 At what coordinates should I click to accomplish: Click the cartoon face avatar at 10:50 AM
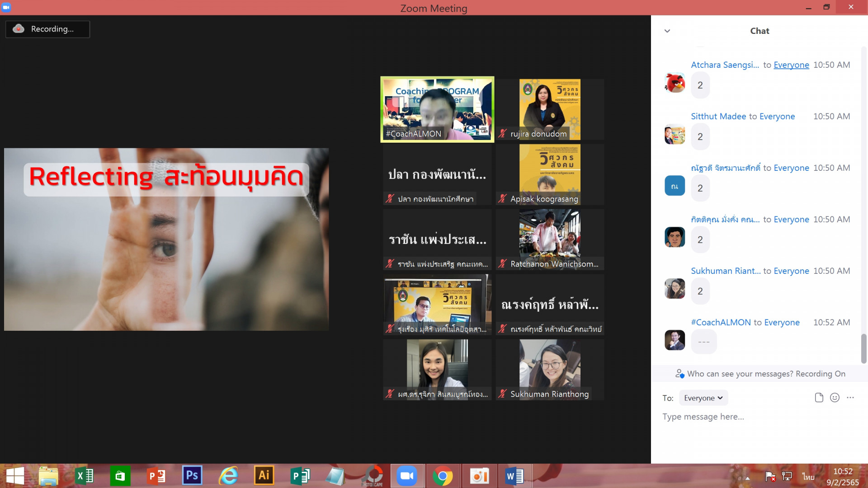tap(675, 237)
